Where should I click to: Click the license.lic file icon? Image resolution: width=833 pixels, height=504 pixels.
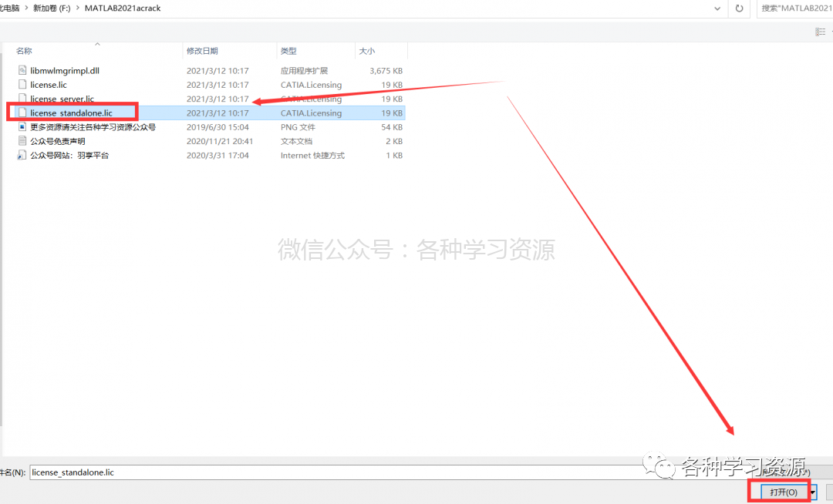click(x=22, y=84)
